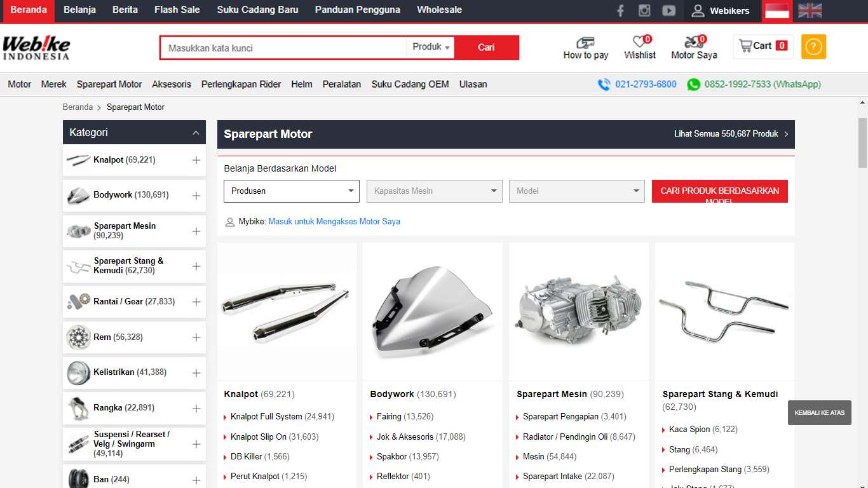Click the Kembali Ke Atas button
Image resolution: width=868 pixels, height=488 pixels.
[x=820, y=413]
